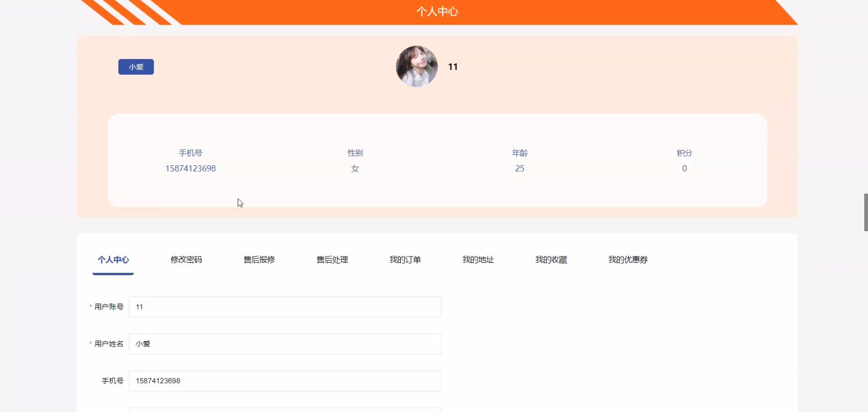
Task: Click the phone number 15874123698 in info card
Action: pyautogui.click(x=190, y=168)
